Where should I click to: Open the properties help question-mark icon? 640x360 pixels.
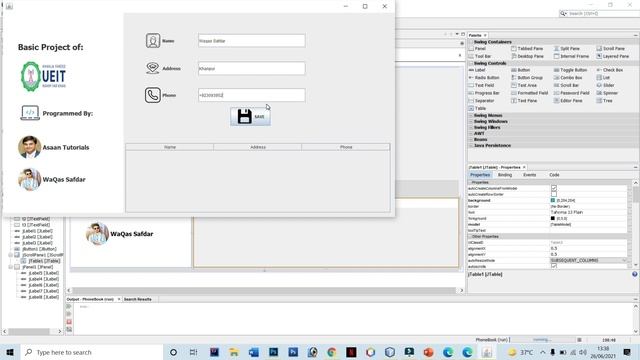point(635,274)
